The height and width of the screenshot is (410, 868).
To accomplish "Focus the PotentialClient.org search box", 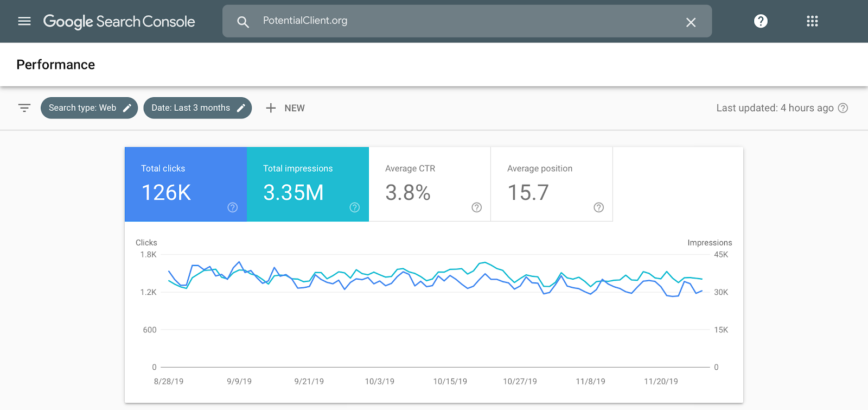I will (467, 21).
